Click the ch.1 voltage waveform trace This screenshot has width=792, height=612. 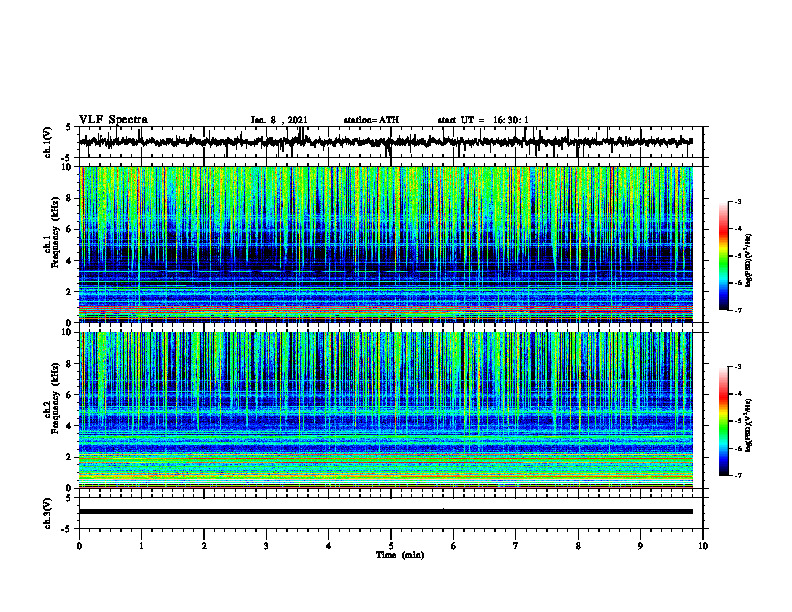pyautogui.click(x=385, y=142)
